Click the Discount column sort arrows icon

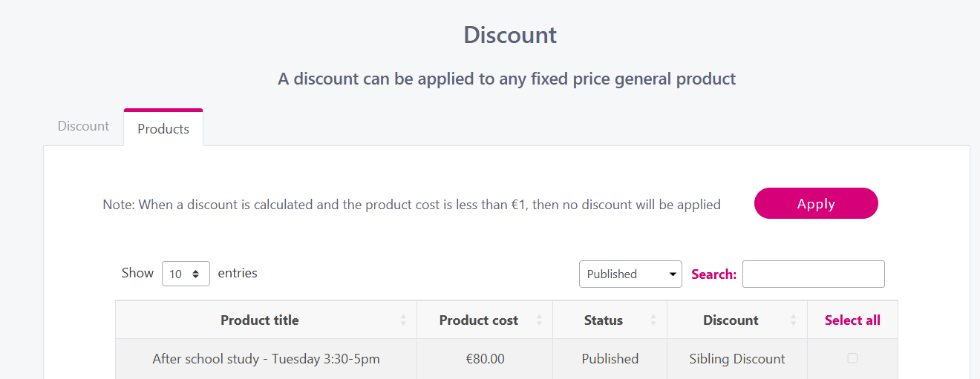pyautogui.click(x=794, y=320)
